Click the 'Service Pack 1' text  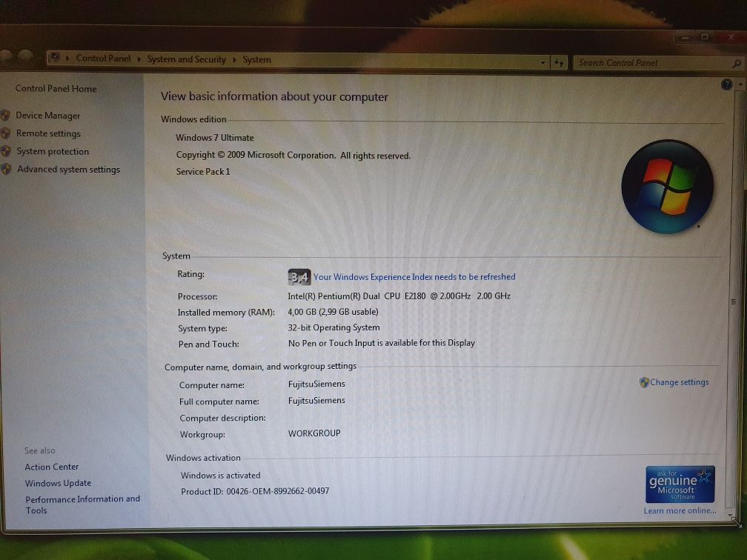click(x=203, y=171)
